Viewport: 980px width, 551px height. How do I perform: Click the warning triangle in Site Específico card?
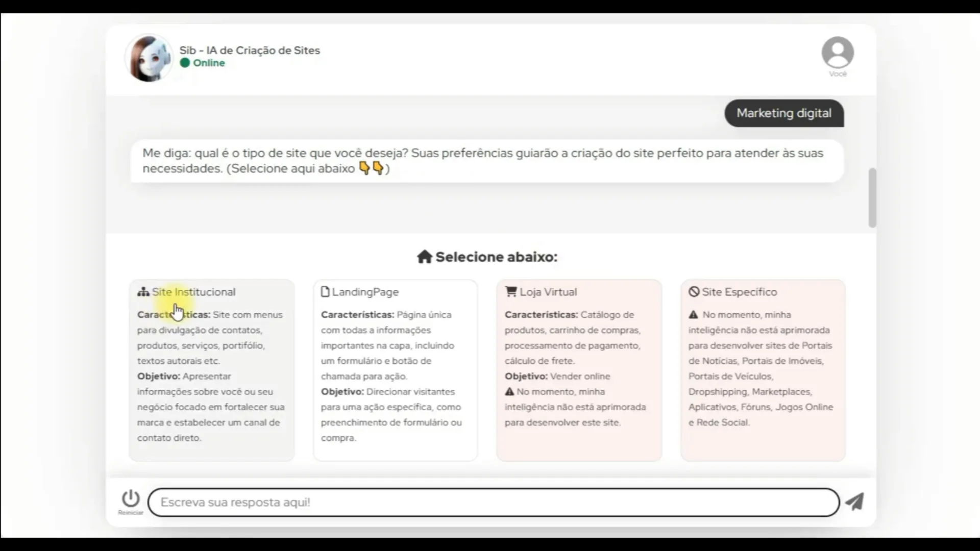(693, 315)
